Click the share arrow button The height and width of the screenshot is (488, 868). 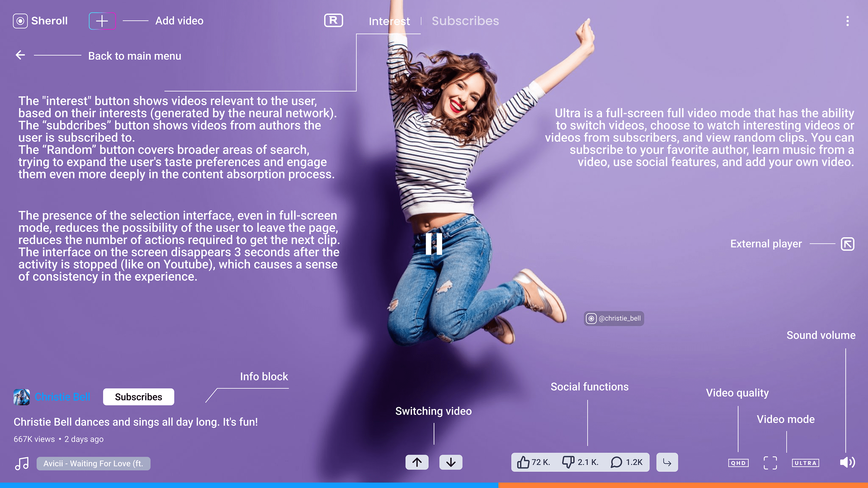[x=667, y=462]
